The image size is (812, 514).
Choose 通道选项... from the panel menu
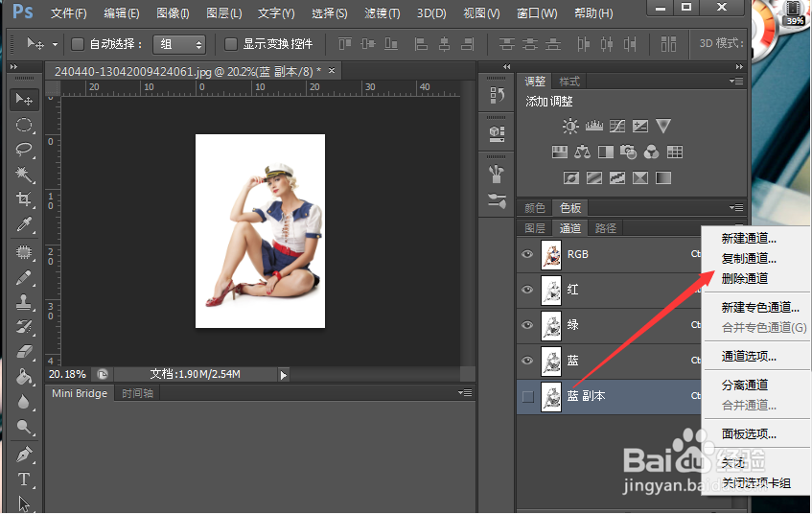pos(749,357)
